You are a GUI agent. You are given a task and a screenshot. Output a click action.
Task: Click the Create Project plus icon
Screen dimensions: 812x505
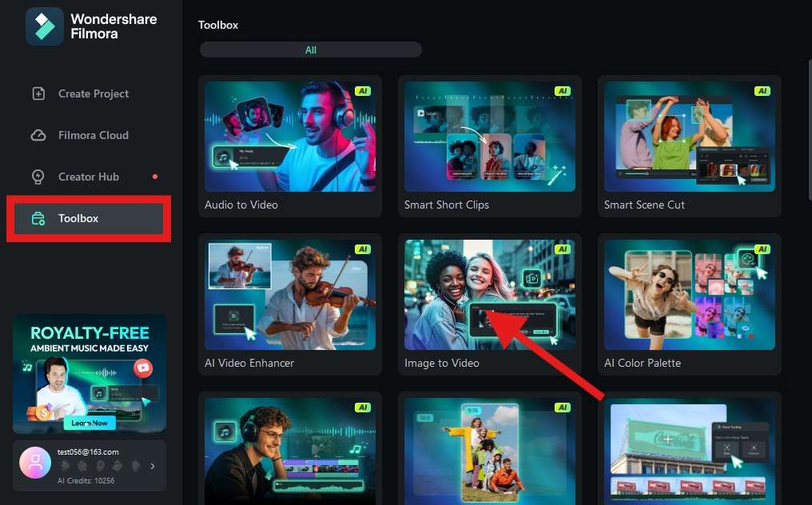coord(38,93)
